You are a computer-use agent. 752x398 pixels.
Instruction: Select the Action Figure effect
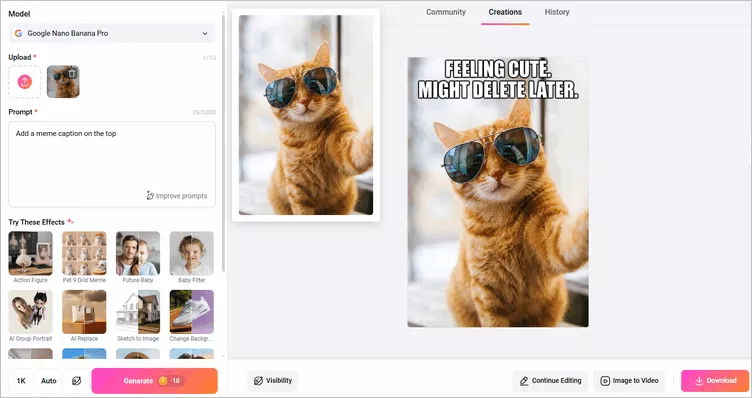point(31,254)
